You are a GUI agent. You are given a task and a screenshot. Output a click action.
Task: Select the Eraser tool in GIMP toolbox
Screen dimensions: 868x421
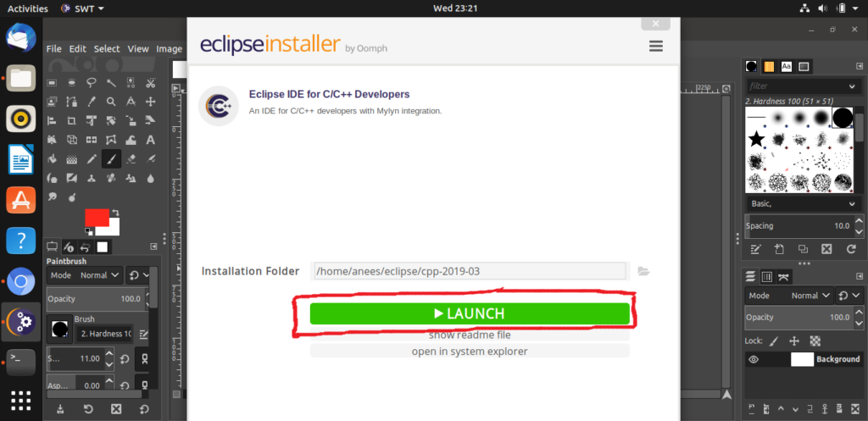pos(131,159)
